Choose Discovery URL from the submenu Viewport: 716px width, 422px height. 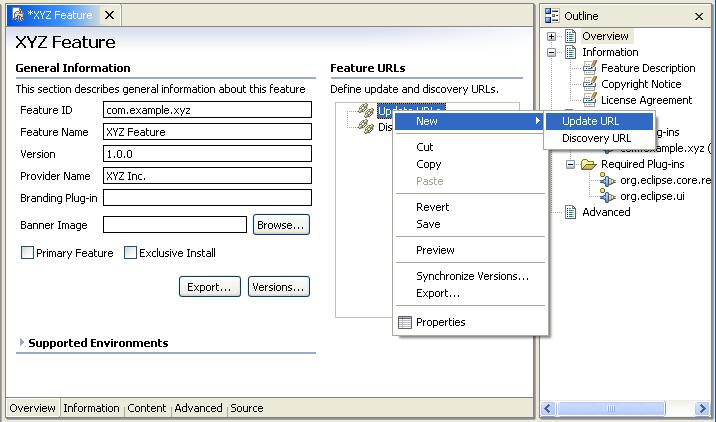[x=599, y=138]
